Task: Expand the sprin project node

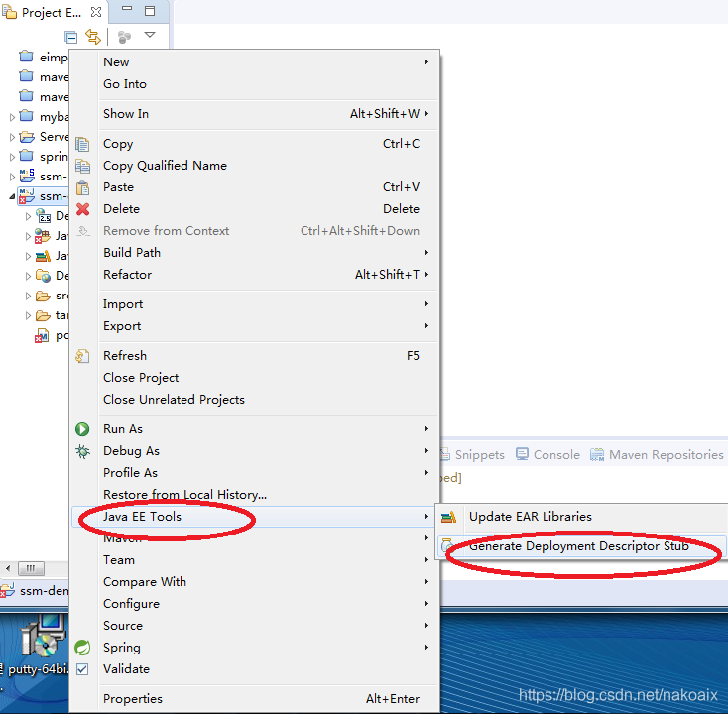Action: [x=13, y=157]
